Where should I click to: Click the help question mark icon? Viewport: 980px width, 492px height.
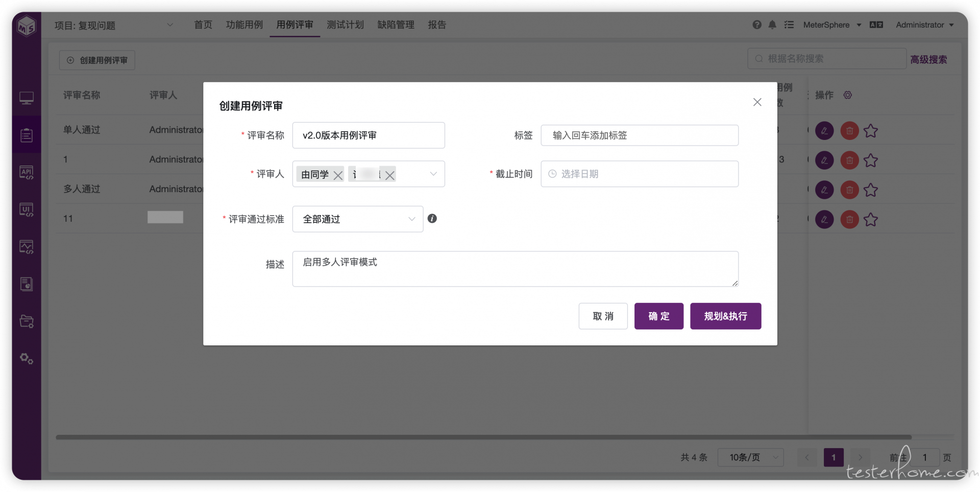point(757,25)
